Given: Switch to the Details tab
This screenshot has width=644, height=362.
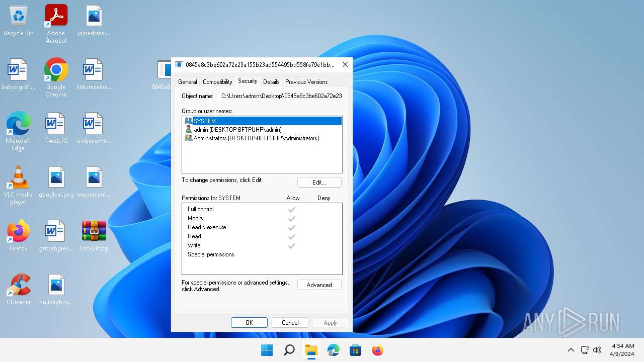Looking at the screenshot, I should 271,82.
